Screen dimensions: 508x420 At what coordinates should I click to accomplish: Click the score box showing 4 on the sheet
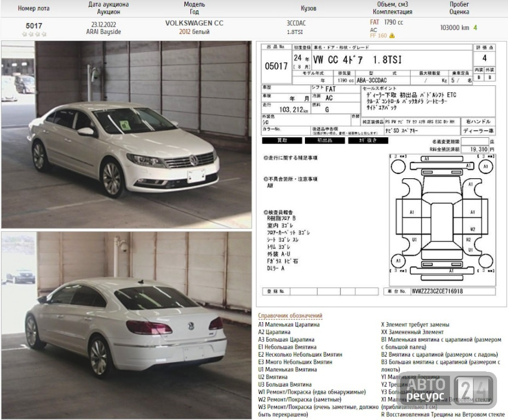coord(484,59)
